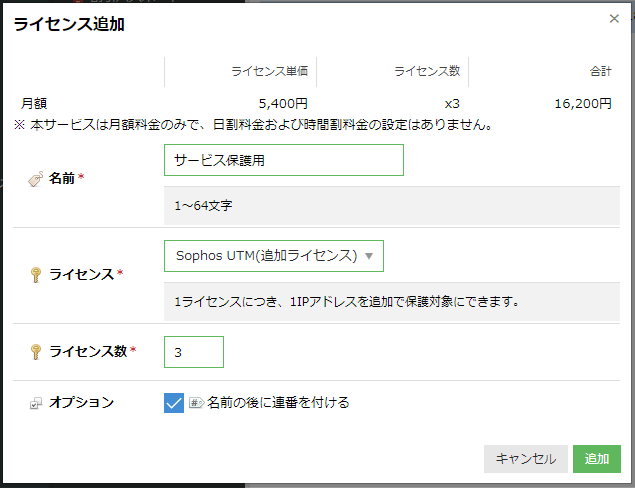Click the 追加 button
The image size is (635, 488).
click(597, 458)
